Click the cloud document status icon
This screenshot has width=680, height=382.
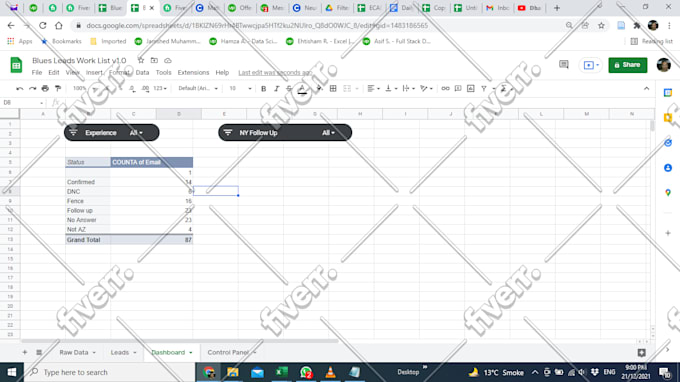click(168, 60)
